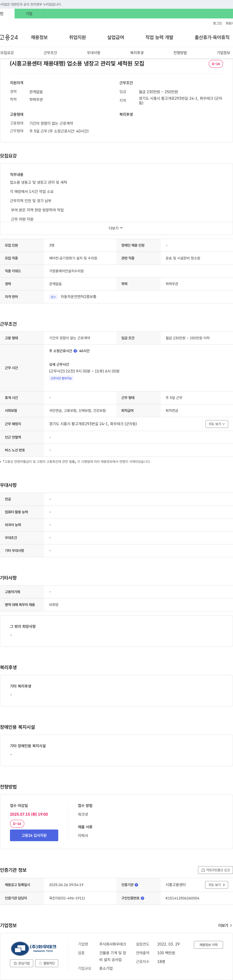Report via 거짓구인광고 신고 button
The height and width of the screenshot is (980, 233).
216,870
